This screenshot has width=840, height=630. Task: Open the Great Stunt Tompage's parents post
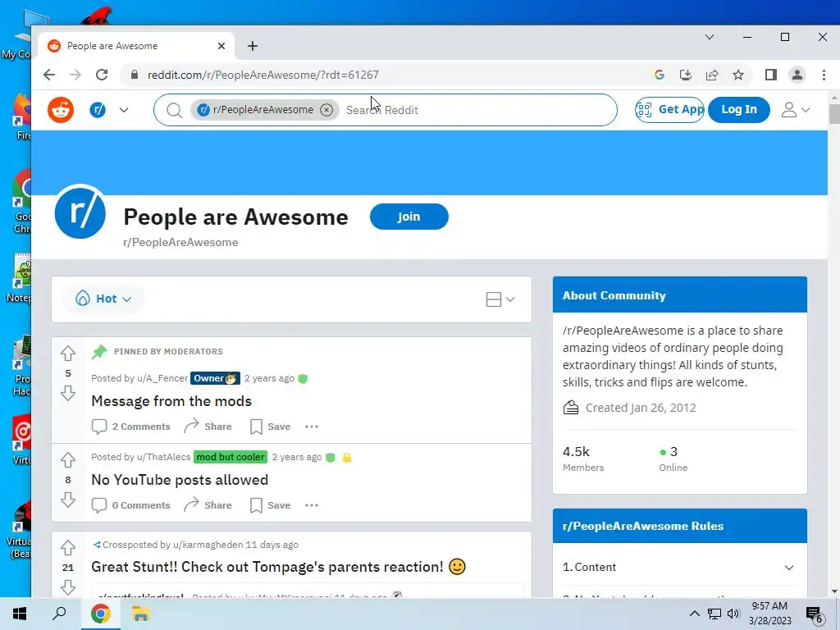pyautogui.click(x=279, y=567)
